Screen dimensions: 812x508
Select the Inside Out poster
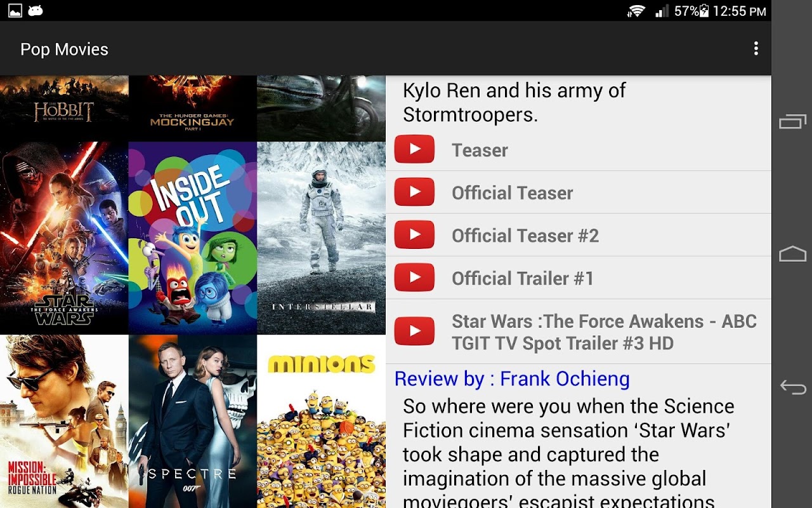click(193, 237)
